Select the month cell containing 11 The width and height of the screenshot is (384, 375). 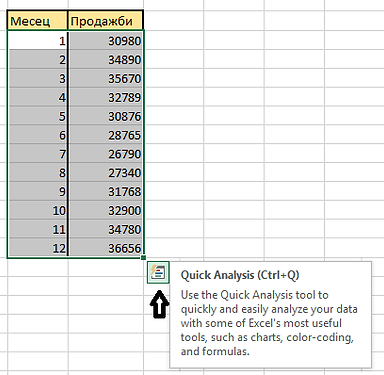click(x=37, y=229)
